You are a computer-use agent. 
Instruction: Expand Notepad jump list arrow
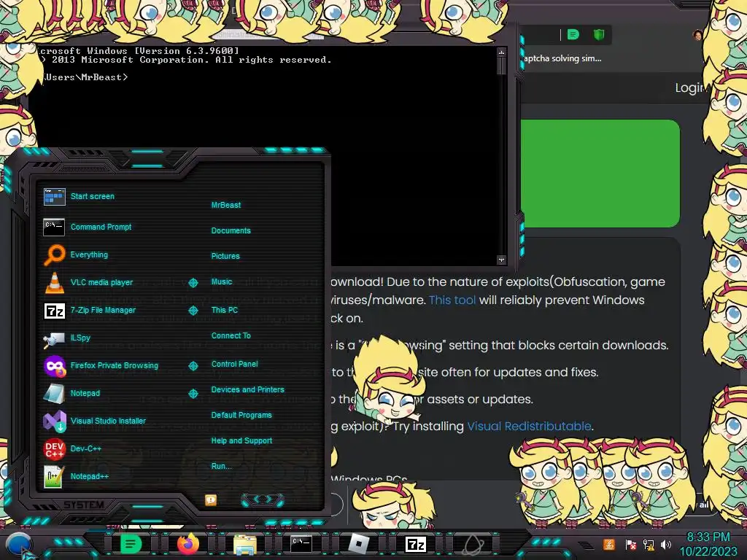tap(193, 393)
